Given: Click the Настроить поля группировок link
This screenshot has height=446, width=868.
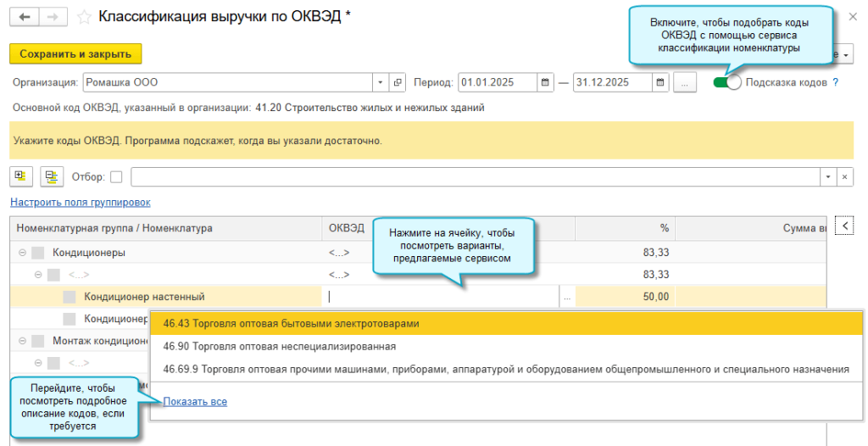Looking at the screenshot, I should [80, 203].
